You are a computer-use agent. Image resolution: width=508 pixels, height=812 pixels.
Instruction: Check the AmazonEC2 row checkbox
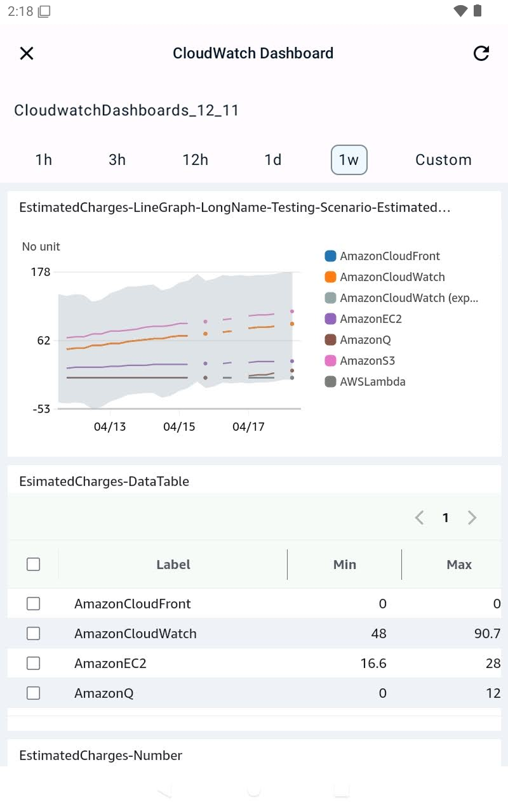[34, 664]
